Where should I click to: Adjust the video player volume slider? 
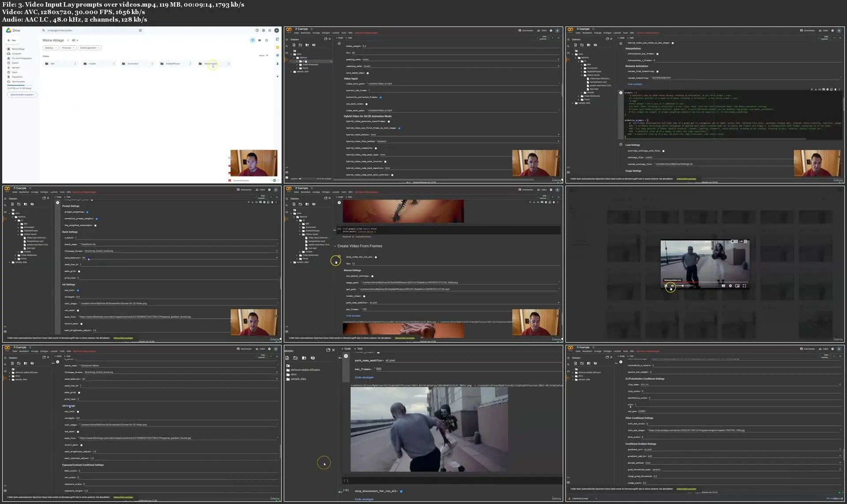click(x=680, y=286)
